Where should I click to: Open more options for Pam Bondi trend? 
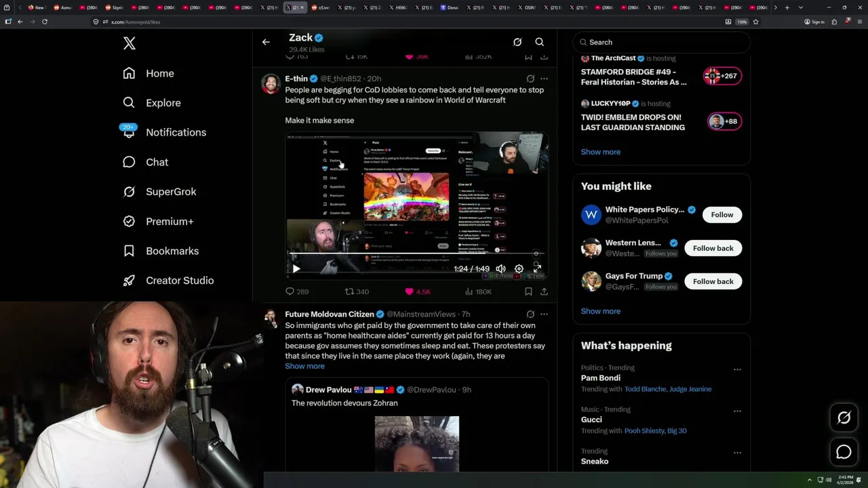pyautogui.click(x=737, y=369)
